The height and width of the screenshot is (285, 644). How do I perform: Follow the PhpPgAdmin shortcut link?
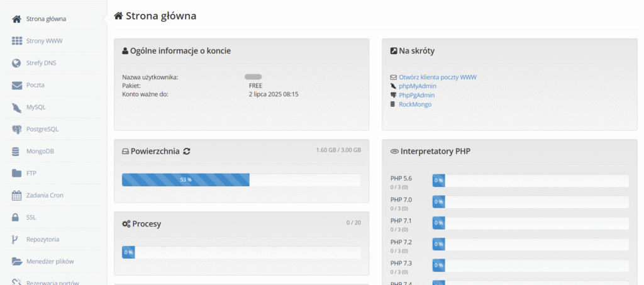pyautogui.click(x=417, y=95)
